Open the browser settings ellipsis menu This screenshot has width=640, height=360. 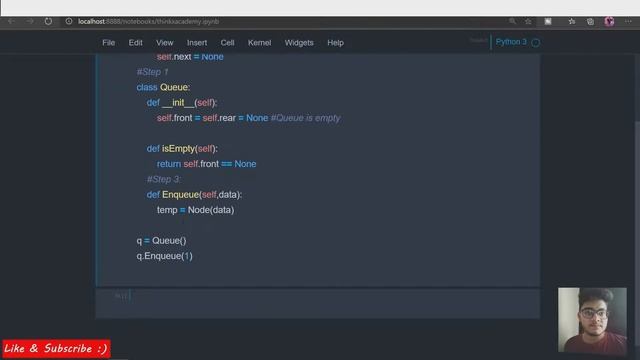tap(628, 21)
